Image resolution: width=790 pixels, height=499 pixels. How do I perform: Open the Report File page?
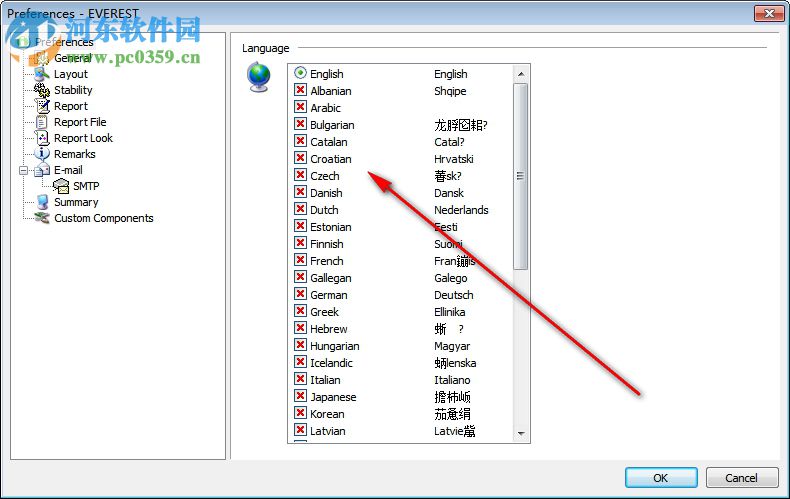[x=80, y=122]
